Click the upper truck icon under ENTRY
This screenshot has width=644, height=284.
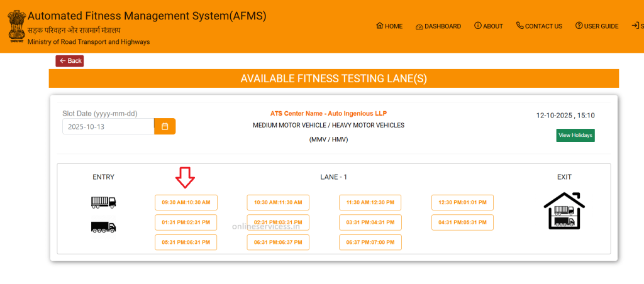tap(103, 202)
